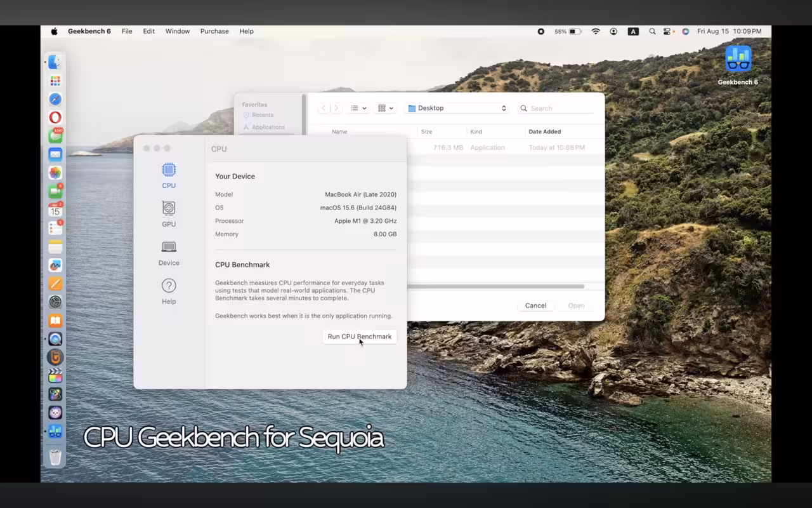Screen dimensions: 812x508
Task: Open Safari from the Dock
Action: pyautogui.click(x=55, y=99)
